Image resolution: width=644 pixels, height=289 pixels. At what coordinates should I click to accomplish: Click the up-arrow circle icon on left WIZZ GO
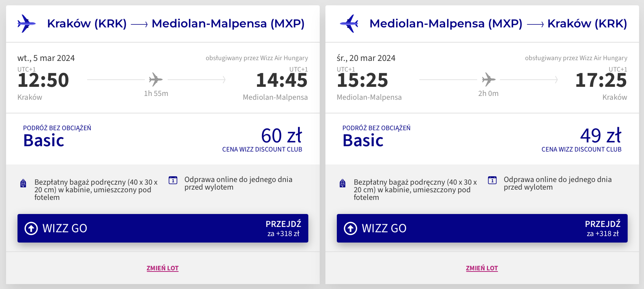point(31,228)
